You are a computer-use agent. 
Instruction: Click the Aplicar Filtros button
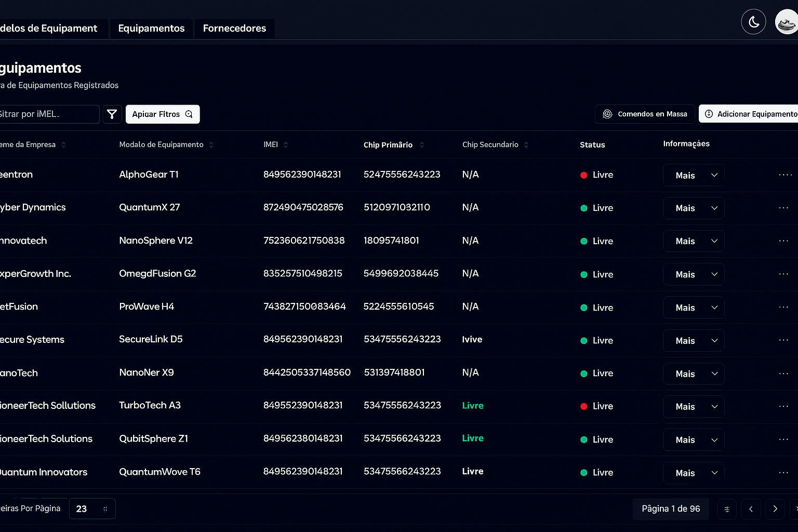tap(162, 114)
